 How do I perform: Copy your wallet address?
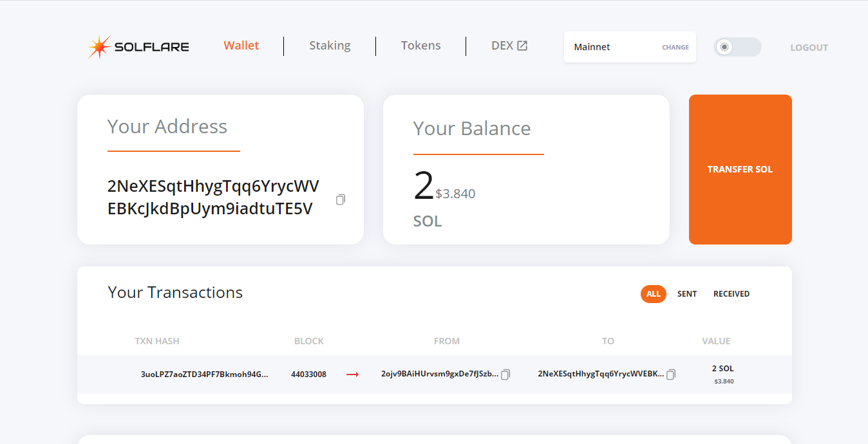(341, 199)
